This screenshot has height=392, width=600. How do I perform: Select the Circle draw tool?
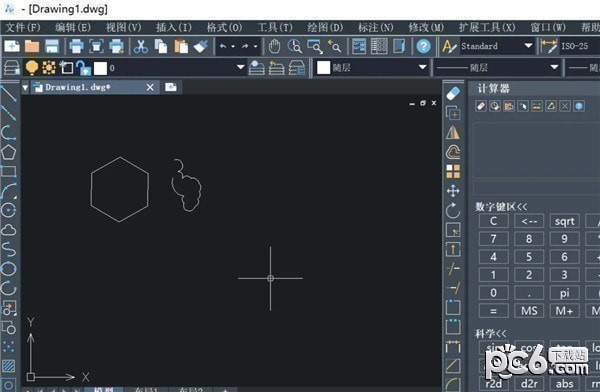tap(8, 210)
